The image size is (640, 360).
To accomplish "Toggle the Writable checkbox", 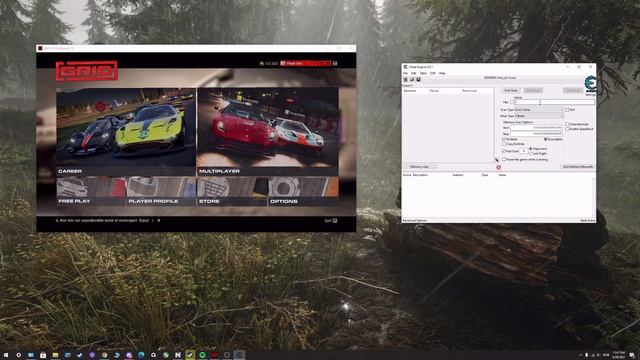I will 504,139.
